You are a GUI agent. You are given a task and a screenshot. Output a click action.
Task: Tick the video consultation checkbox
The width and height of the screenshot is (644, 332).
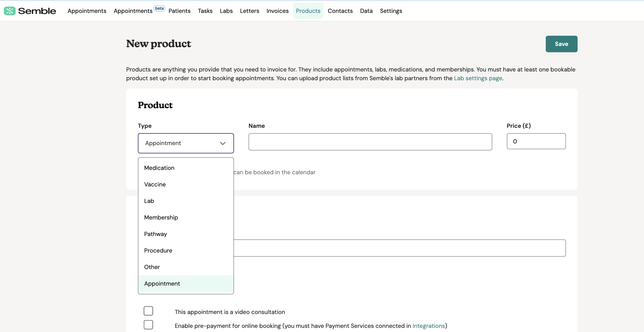(x=148, y=311)
